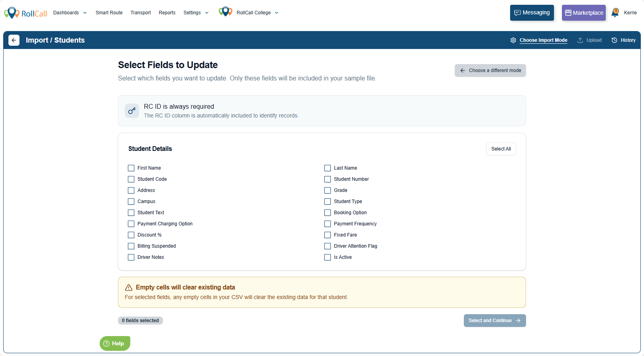Click Select All for Student Details
Image resolution: width=644 pixels, height=356 pixels.
[501, 149]
